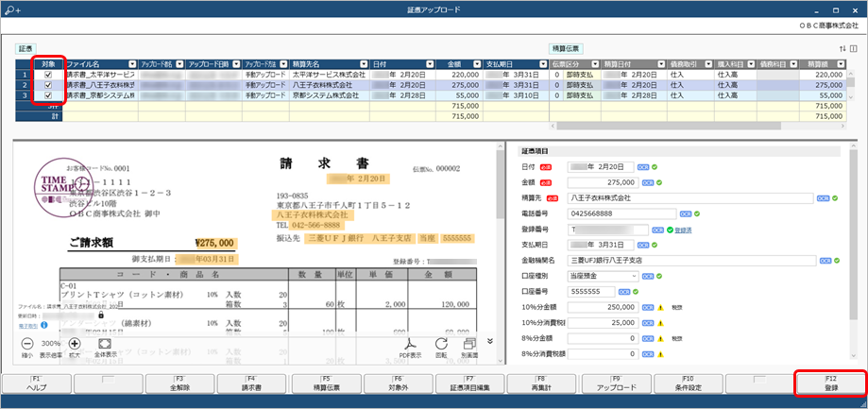The image size is (868, 409).
Task: Click F4 請求書 function key
Action: pos(252,383)
